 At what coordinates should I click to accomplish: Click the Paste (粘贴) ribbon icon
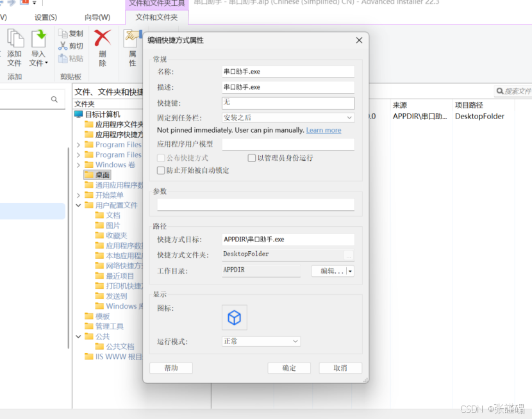pos(63,58)
